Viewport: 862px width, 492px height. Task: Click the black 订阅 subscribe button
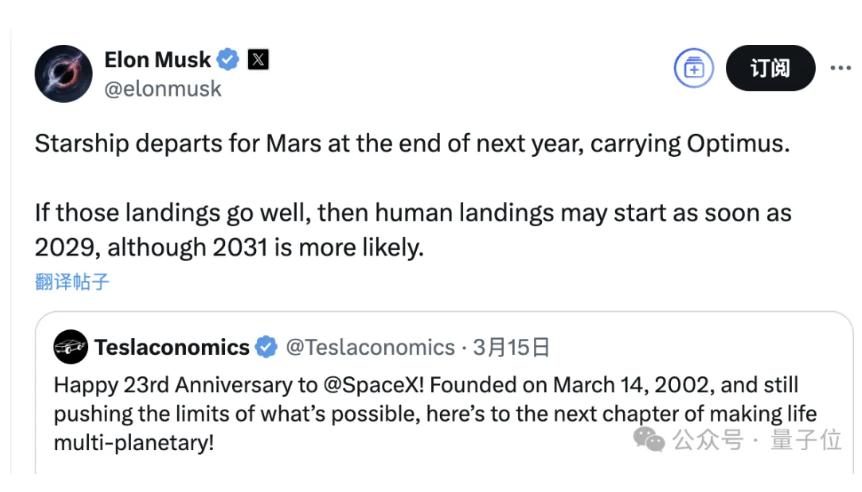point(770,68)
